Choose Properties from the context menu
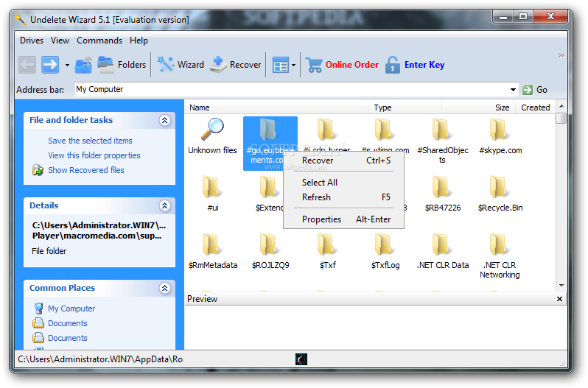This screenshot has height=388, width=588. [x=343, y=219]
